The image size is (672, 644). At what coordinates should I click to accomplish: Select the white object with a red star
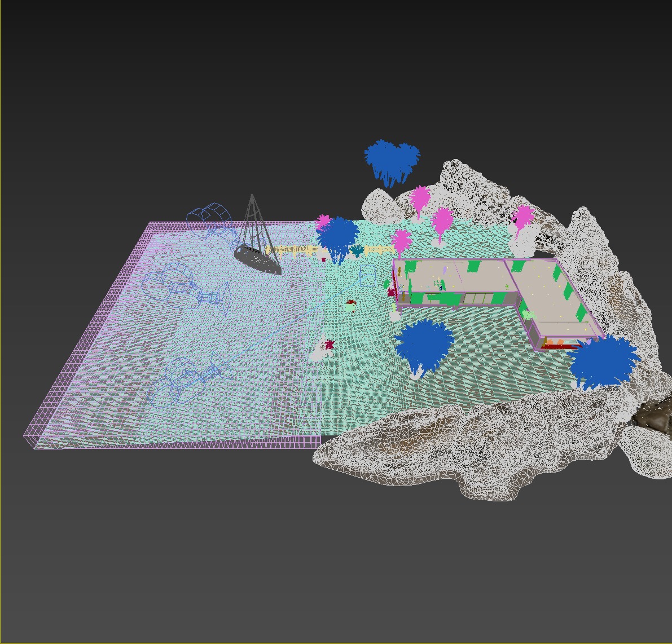[323, 348]
